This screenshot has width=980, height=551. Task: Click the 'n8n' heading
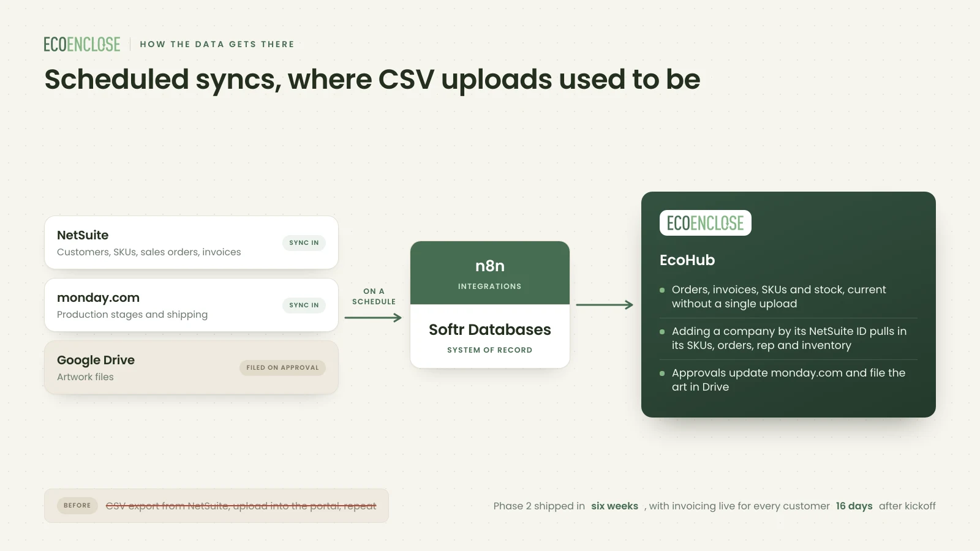(490, 266)
